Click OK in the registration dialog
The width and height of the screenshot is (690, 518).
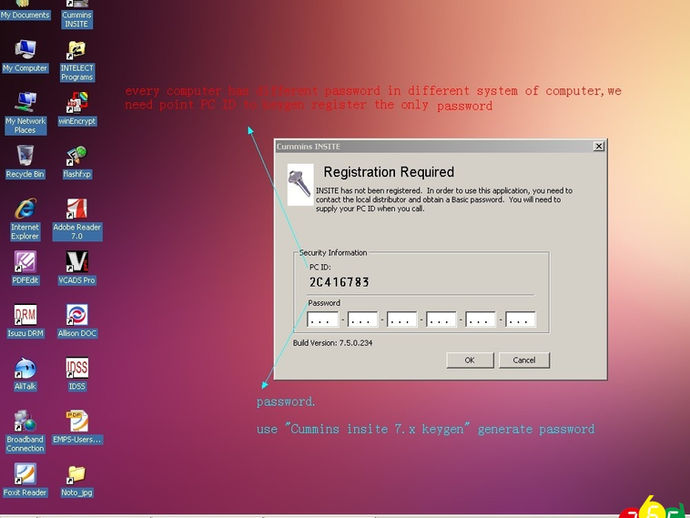pos(470,360)
